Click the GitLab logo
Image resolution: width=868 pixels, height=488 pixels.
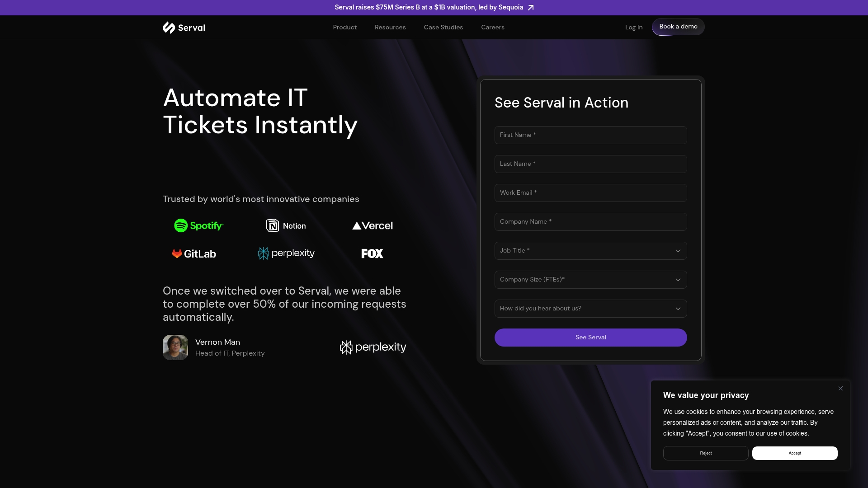194,253
